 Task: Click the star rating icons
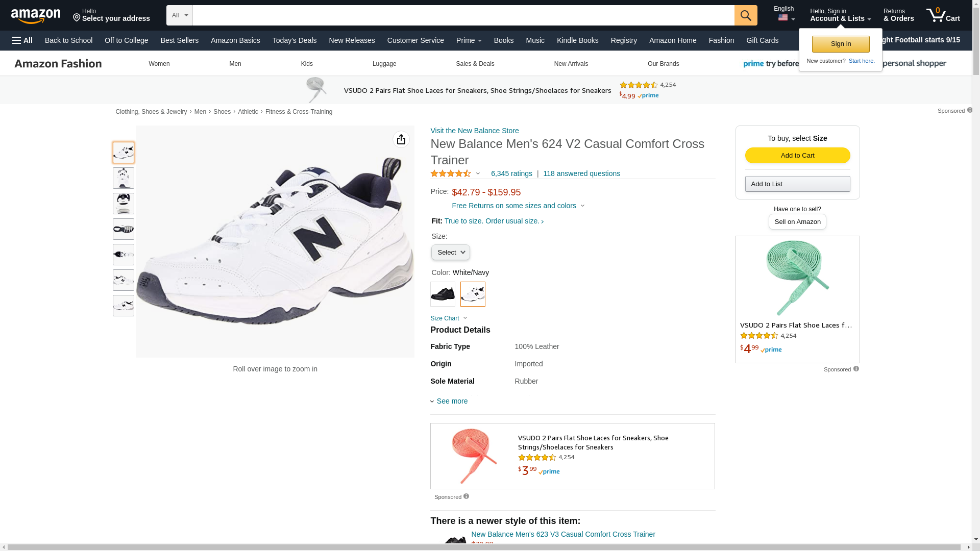(451, 173)
